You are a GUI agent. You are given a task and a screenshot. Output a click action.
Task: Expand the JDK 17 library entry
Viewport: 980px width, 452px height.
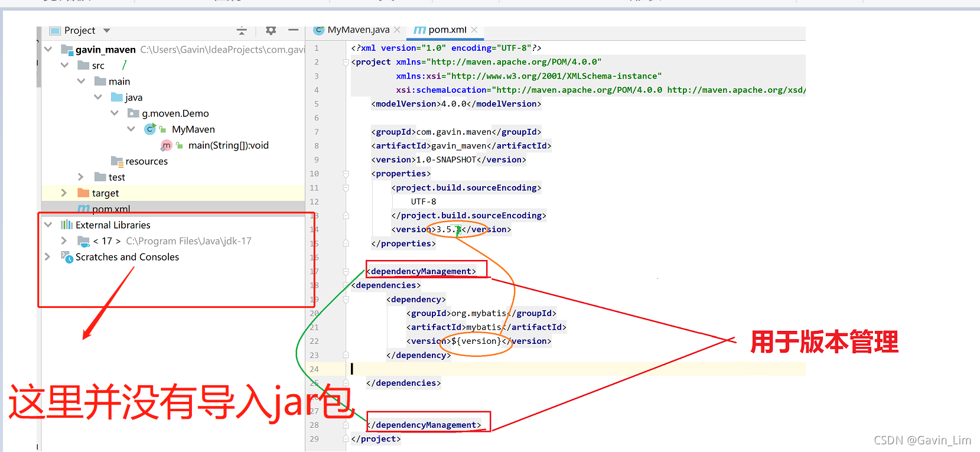pyautogui.click(x=64, y=240)
